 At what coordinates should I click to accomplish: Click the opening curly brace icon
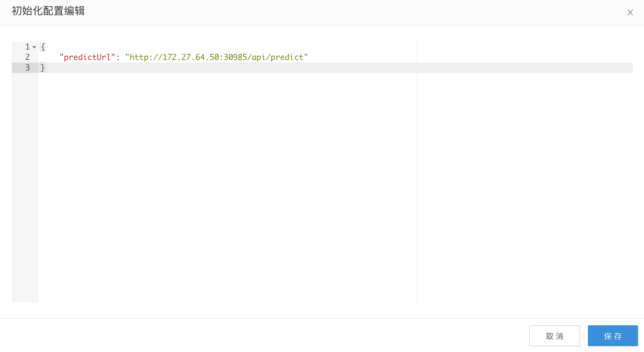pyautogui.click(x=42, y=46)
